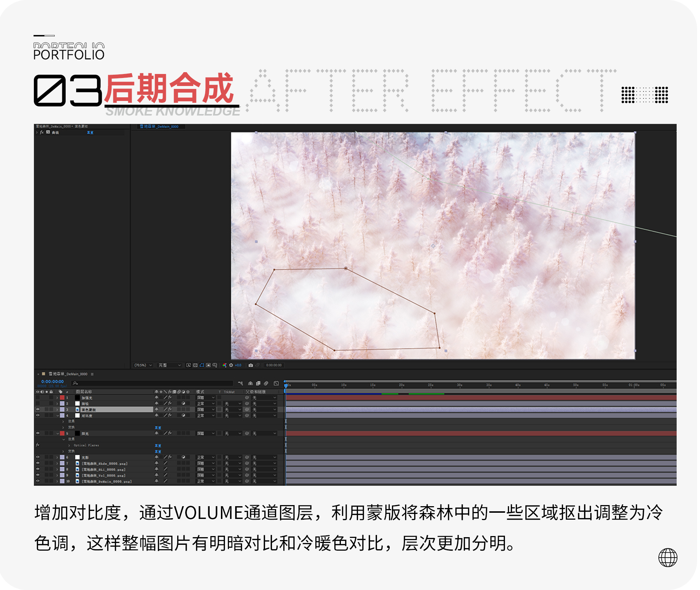700x590 pixels.
Task: Enable frame blending timeline icon
Action: 258,383
